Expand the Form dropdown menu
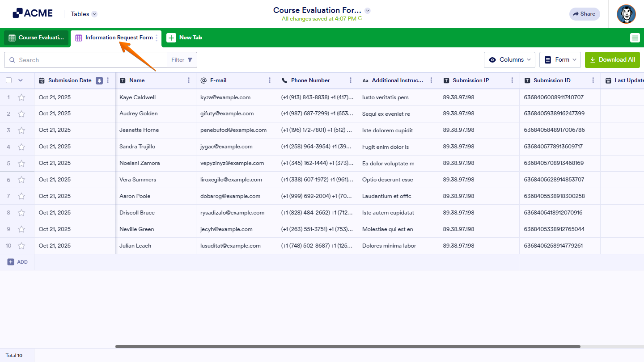The height and width of the screenshot is (362, 644). [x=559, y=59]
